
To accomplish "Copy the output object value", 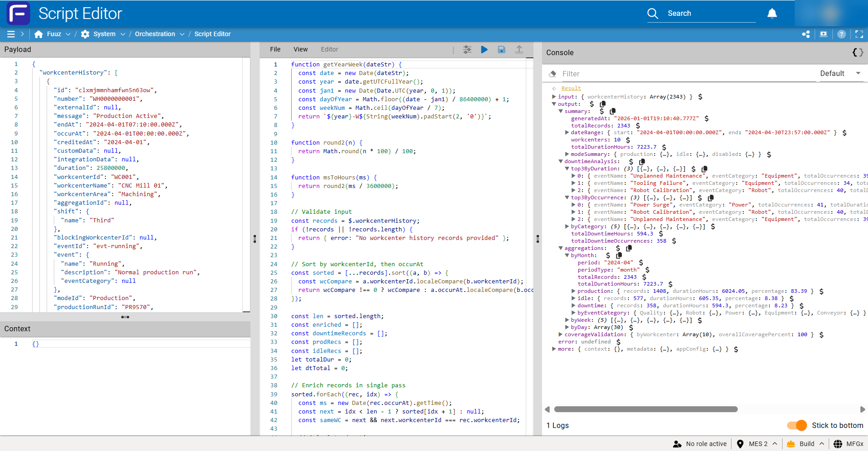I will coord(603,104).
